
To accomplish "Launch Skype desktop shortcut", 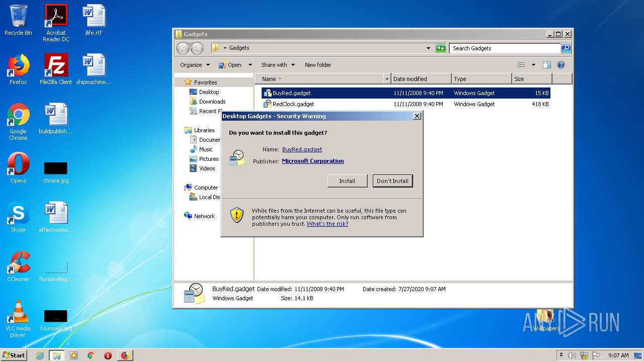I will pyautogui.click(x=18, y=217).
